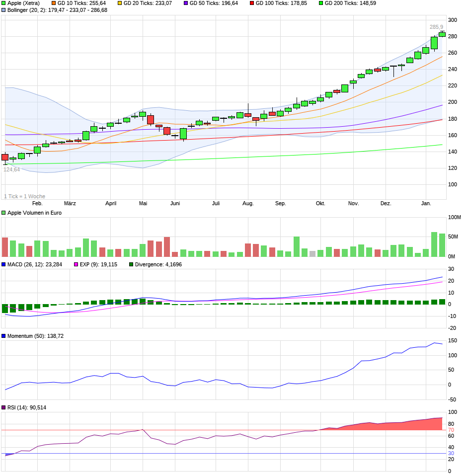Click the 'Feb.' month axis label
The image size is (467, 476).
pos(37,203)
